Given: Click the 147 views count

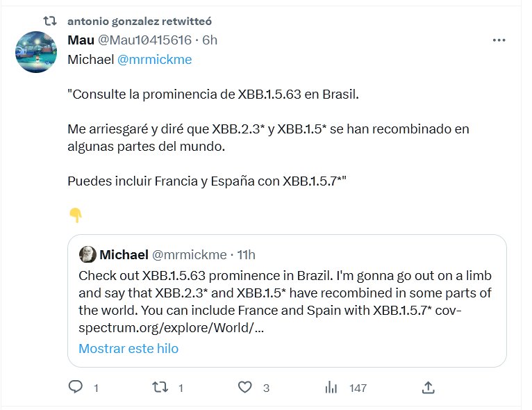Looking at the screenshot, I should 358,388.
